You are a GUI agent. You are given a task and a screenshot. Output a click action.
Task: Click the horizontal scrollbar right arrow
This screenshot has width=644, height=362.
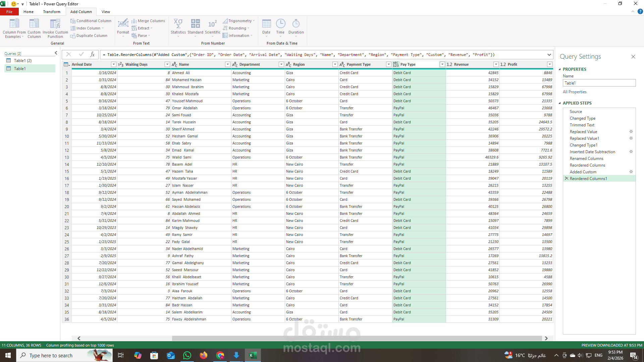546,338
